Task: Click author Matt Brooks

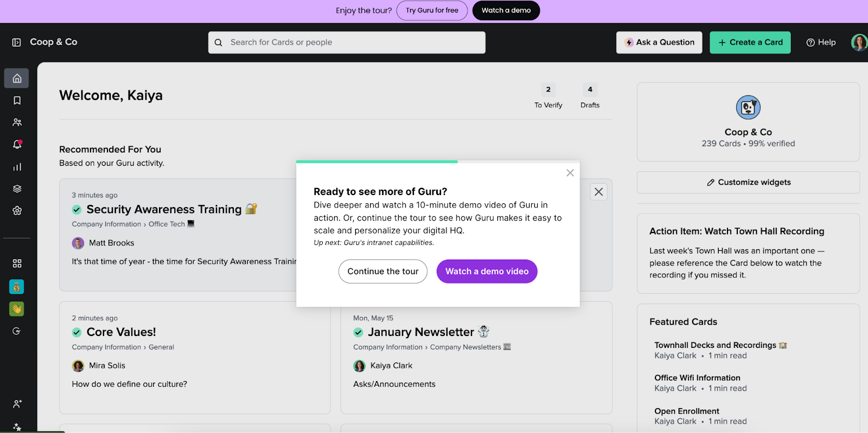Action: [111, 243]
